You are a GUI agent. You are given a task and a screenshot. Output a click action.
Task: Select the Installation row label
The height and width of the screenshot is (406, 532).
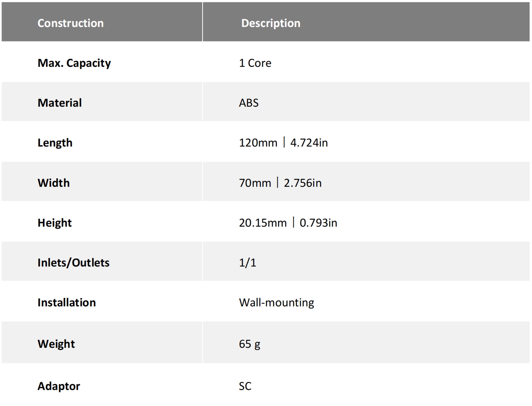click(66, 302)
